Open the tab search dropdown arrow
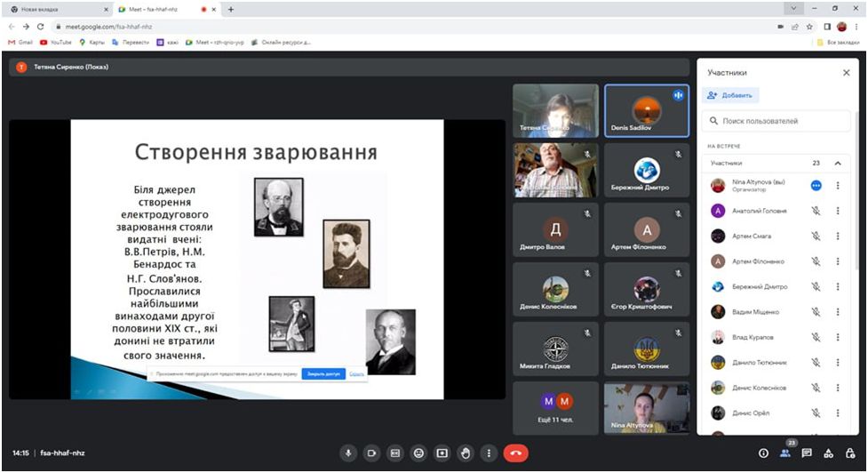Image resolution: width=868 pixels, height=473 pixels. (793, 9)
